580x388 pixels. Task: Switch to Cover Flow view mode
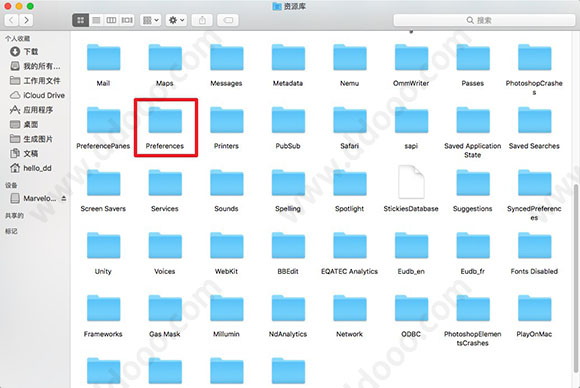(x=127, y=20)
